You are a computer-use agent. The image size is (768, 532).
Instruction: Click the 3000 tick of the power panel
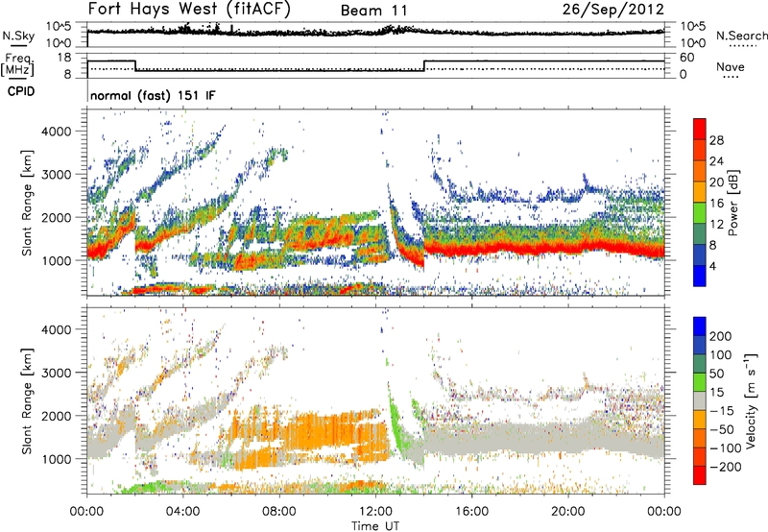coord(56,175)
